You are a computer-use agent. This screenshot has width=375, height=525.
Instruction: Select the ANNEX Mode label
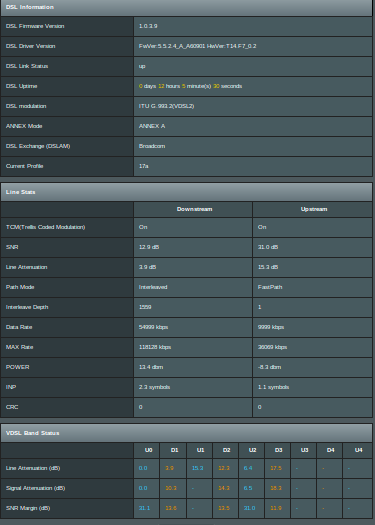(24, 126)
